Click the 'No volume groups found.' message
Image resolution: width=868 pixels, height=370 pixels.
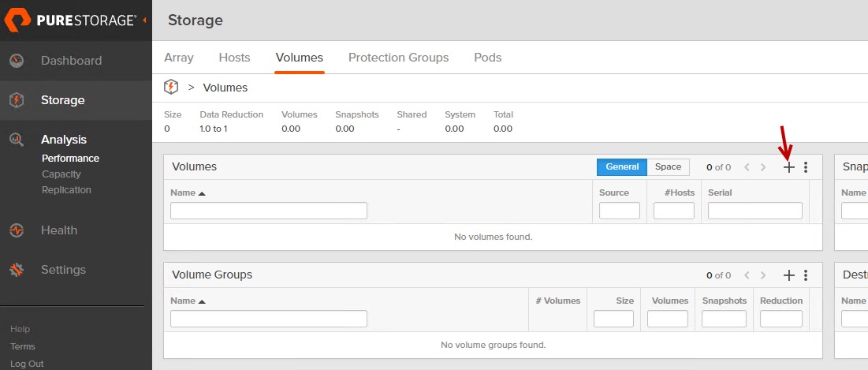click(494, 345)
